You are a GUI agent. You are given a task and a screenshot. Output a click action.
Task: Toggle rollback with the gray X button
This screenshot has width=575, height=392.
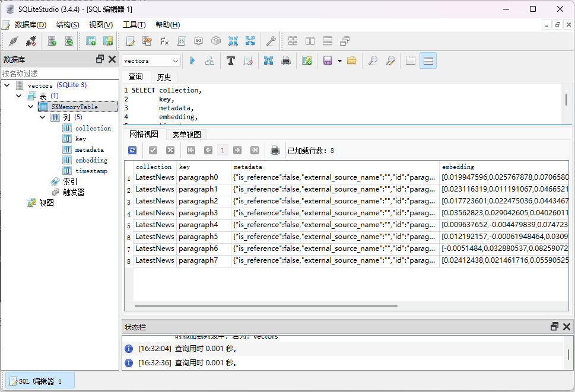[169, 150]
